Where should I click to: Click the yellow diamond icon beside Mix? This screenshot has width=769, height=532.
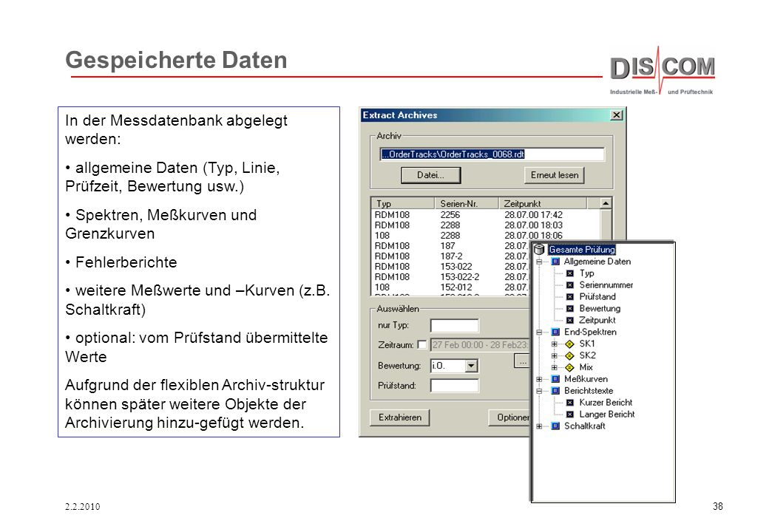point(569,367)
